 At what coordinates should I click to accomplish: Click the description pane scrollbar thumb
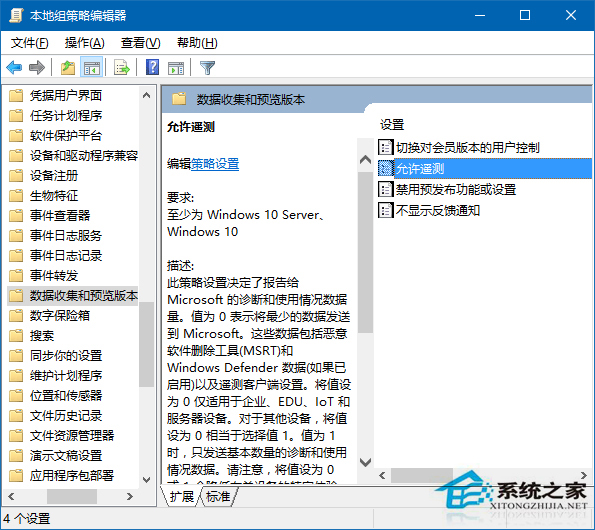[365, 252]
